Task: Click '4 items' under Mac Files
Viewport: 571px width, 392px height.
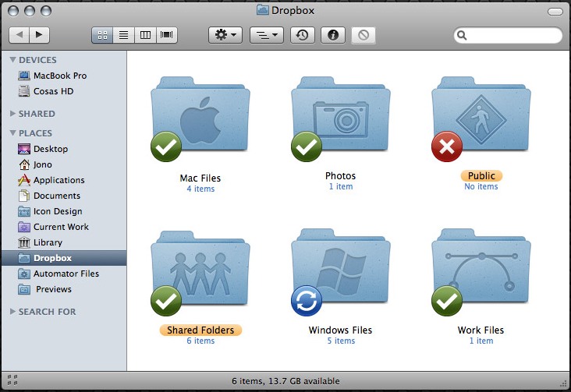Action: [200, 189]
